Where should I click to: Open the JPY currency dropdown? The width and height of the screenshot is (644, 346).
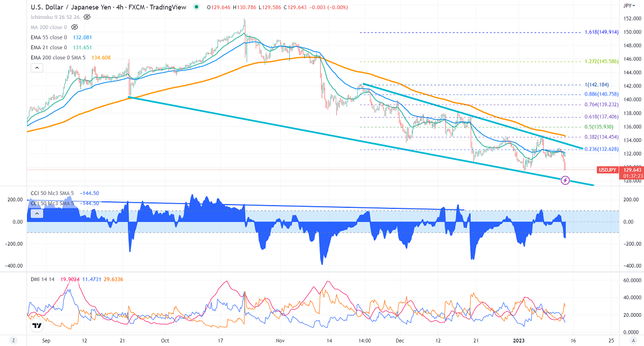point(629,5)
